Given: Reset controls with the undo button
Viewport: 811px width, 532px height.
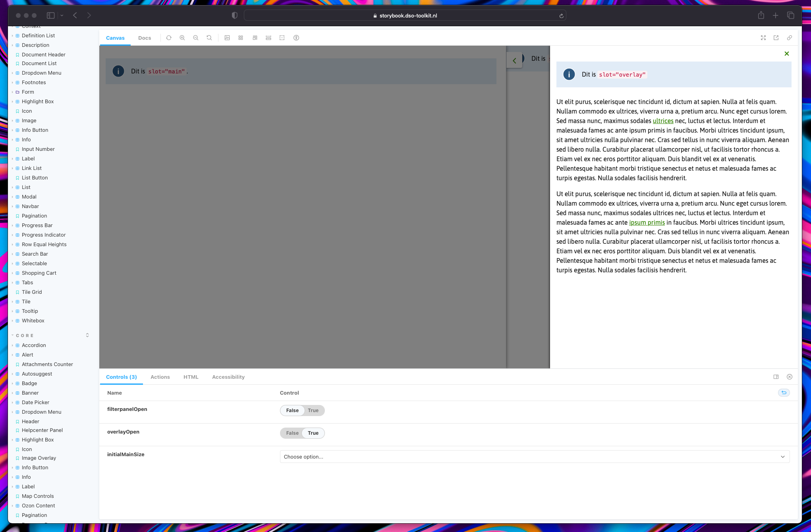Looking at the screenshot, I should point(784,393).
